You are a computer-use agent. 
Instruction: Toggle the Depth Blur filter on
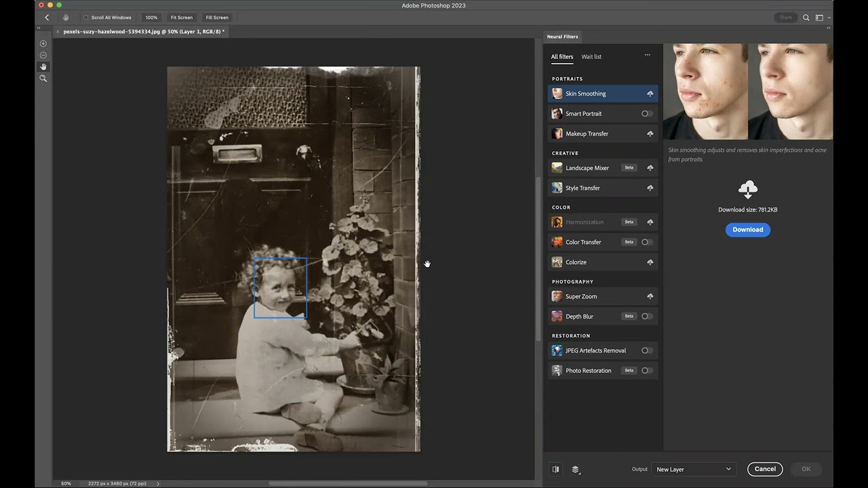pyautogui.click(x=647, y=316)
